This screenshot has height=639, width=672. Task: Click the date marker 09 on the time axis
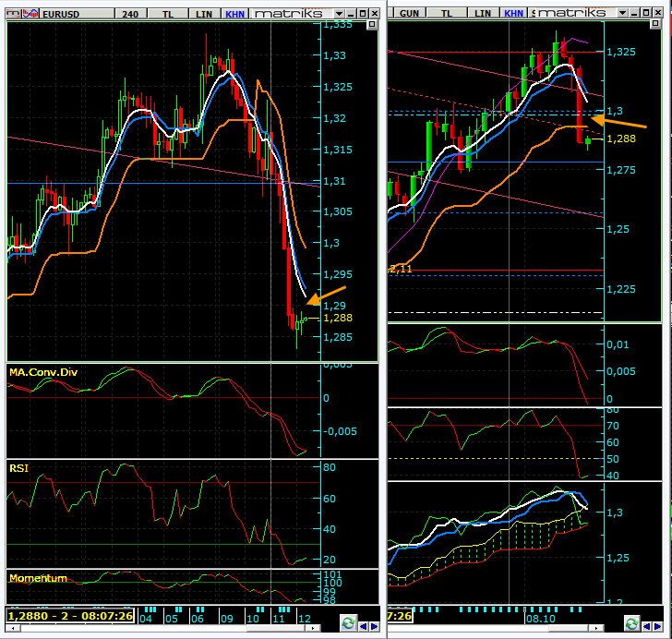tap(227, 619)
